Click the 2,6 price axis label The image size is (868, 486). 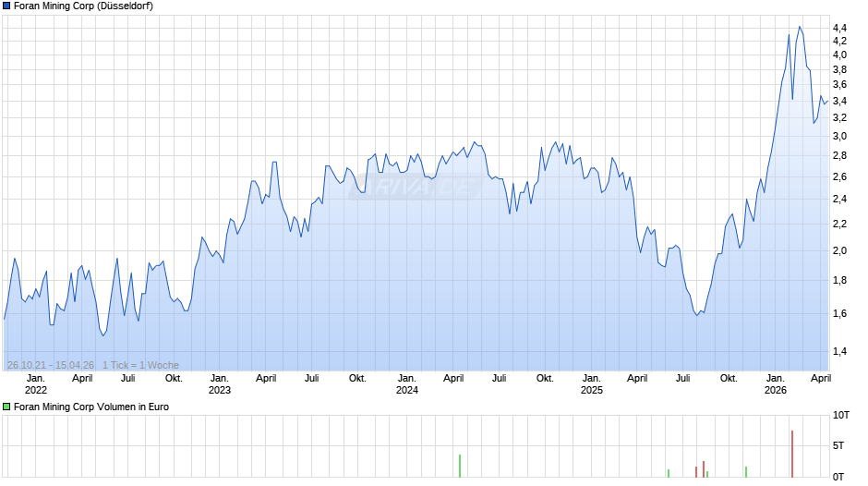(839, 176)
